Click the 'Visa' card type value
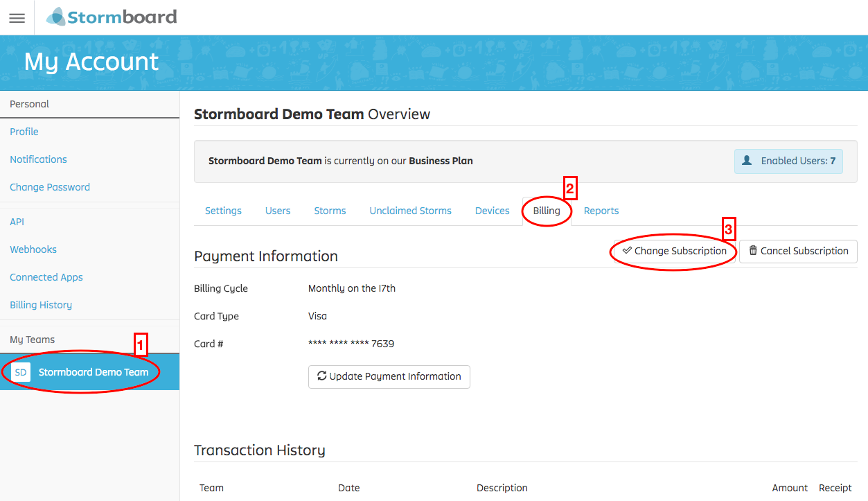 [317, 316]
